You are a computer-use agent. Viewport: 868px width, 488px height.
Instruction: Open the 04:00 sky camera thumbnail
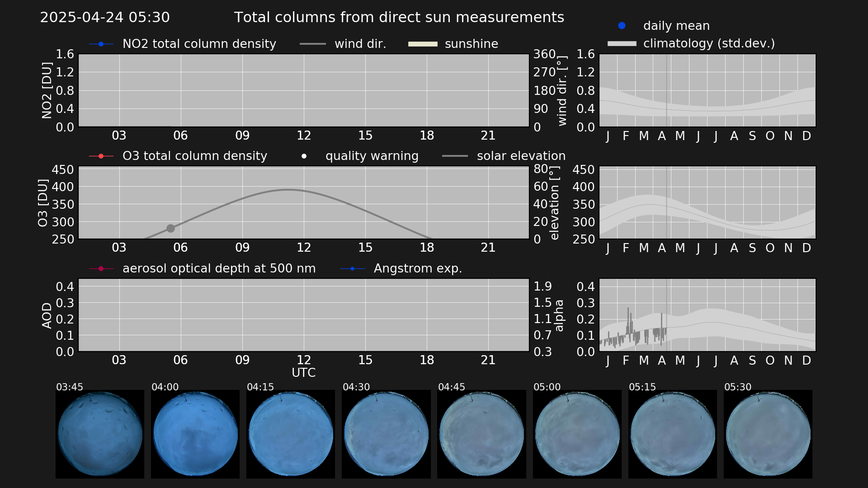point(195,434)
